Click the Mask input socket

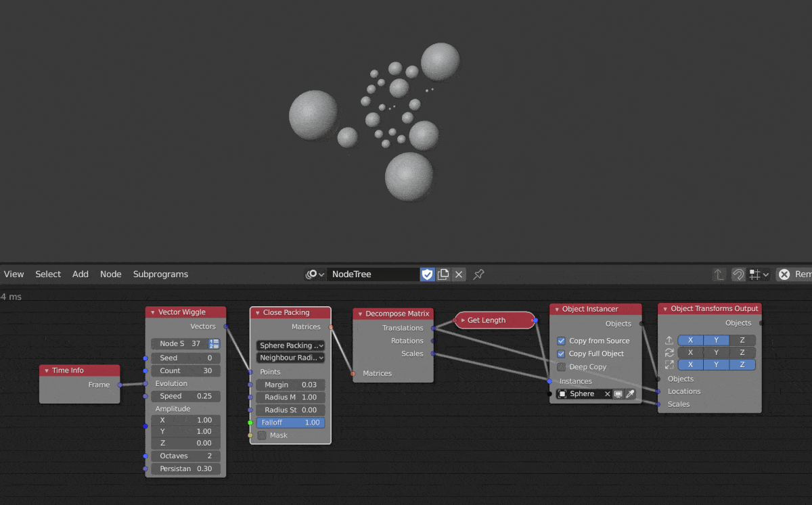click(250, 435)
